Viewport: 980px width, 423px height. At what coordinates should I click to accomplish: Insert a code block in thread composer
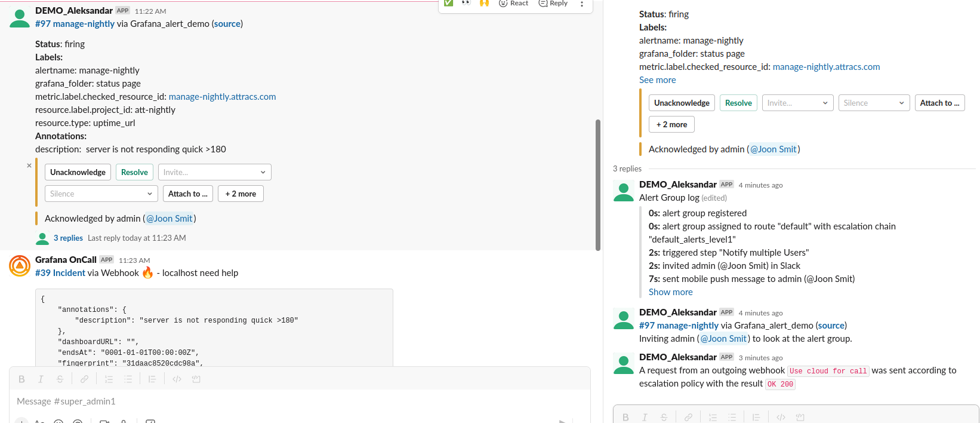800,417
